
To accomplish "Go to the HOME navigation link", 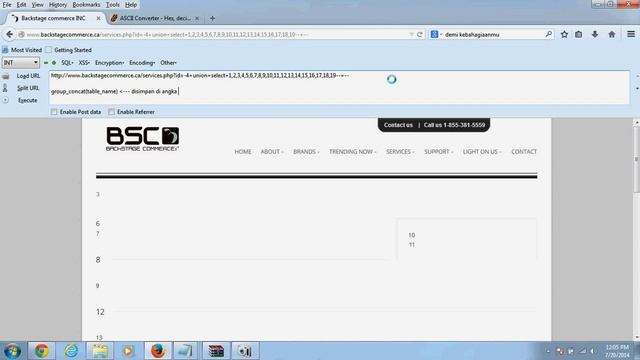I will pos(243,152).
